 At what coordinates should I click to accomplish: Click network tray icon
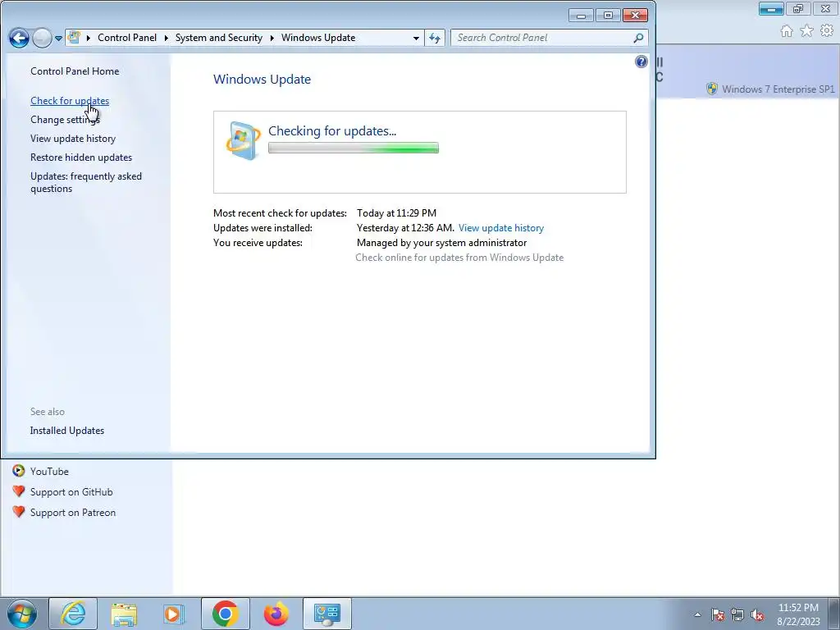coord(737,615)
